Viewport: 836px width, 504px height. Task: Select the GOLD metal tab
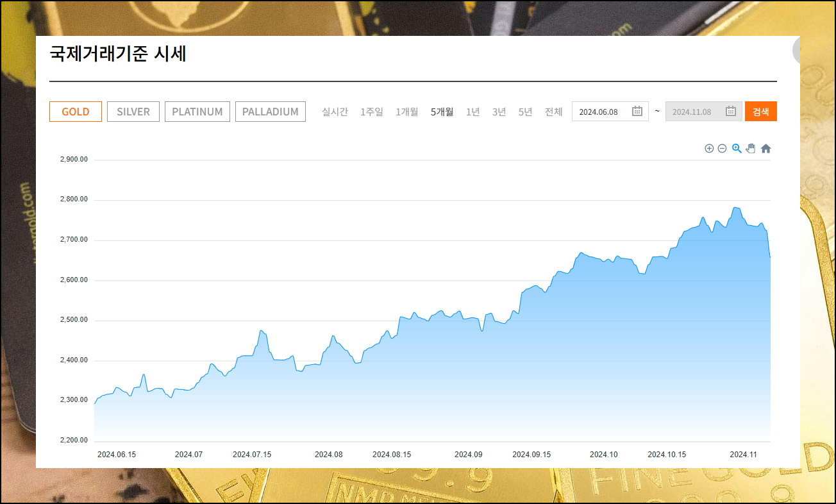tap(76, 112)
